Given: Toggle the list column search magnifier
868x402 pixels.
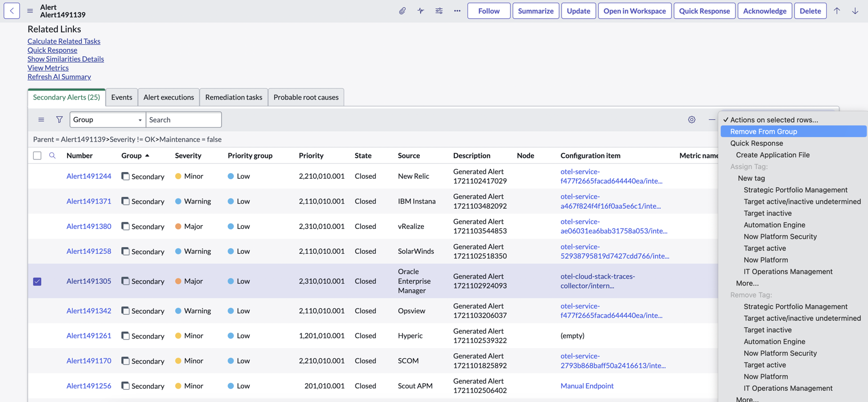Looking at the screenshot, I should pyautogui.click(x=52, y=155).
